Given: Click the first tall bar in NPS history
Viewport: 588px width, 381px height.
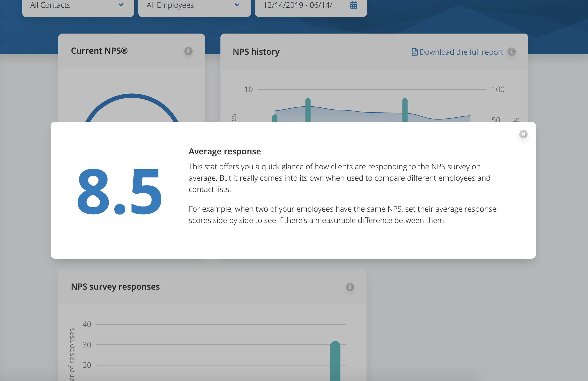Looking at the screenshot, I should (308, 110).
